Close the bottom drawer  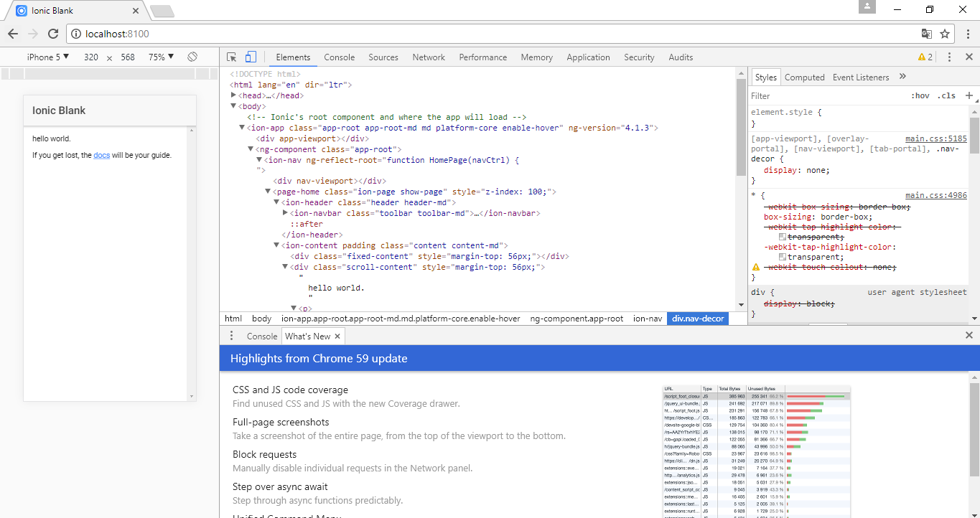point(969,335)
